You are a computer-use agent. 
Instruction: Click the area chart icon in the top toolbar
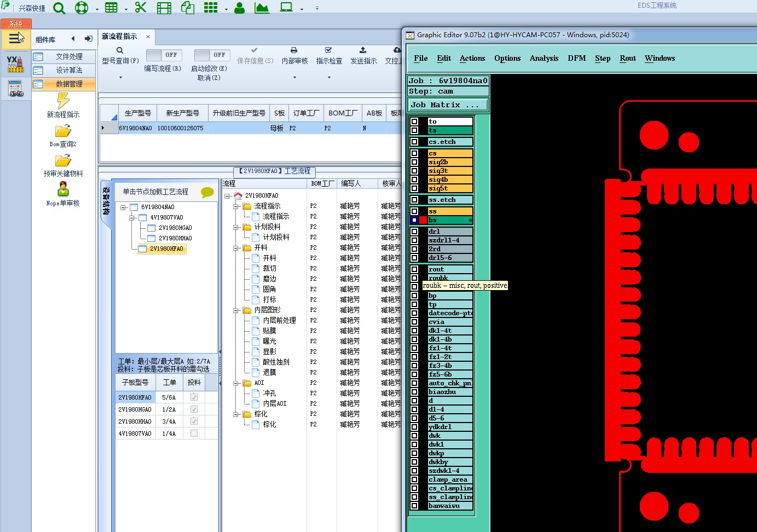262,8
